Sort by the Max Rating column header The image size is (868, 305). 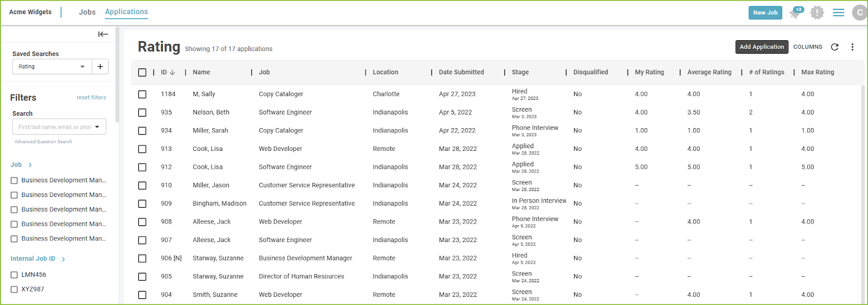[x=818, y=72]
